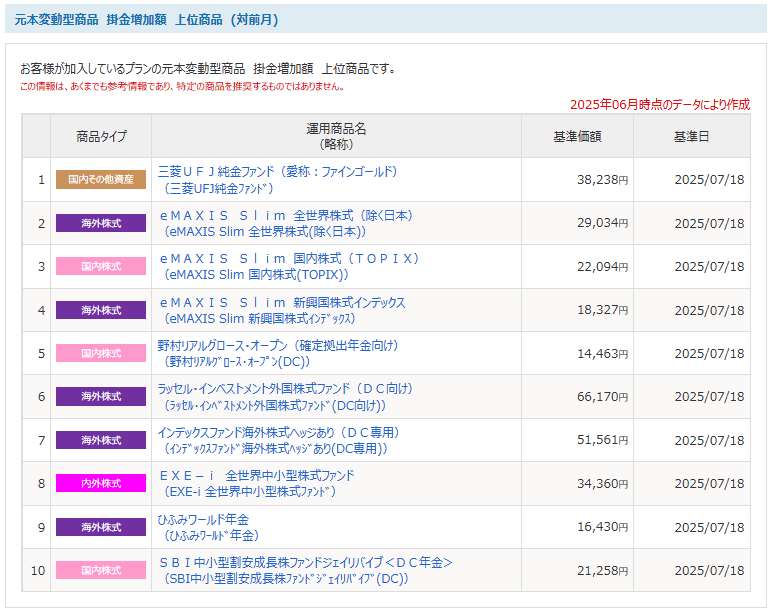Click 国内その他資産 badge in row 1
Viewport: 774px width, 609px height.
coord(101,180)
